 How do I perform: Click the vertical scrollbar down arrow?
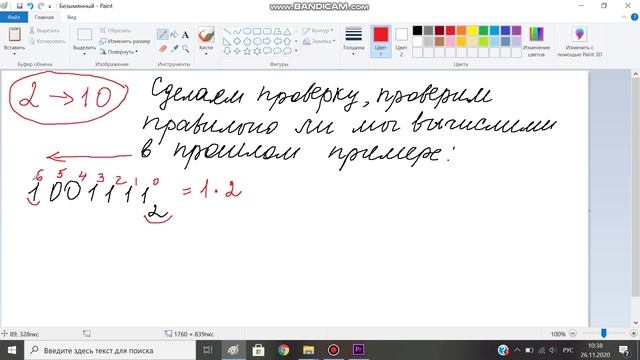click(636, 323)
